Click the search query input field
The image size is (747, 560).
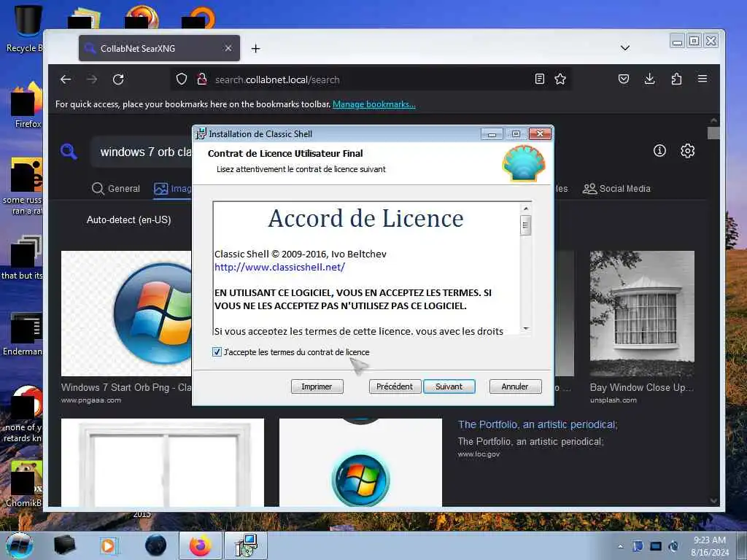[143, 152]
